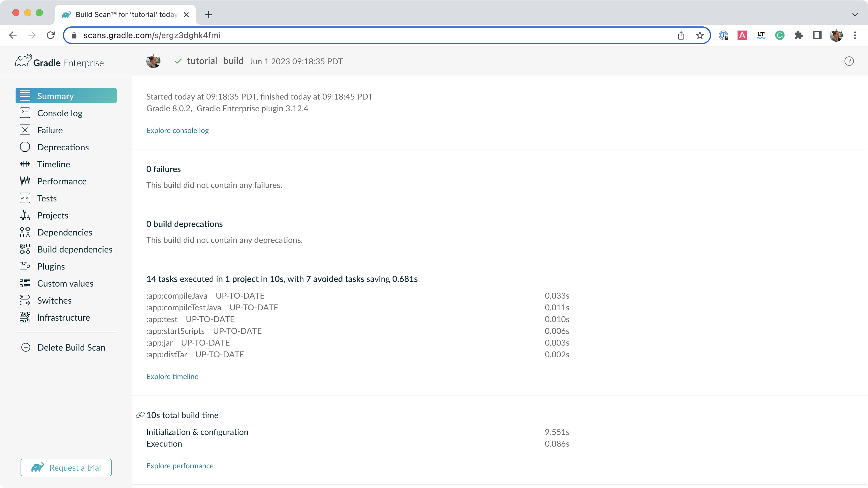Open the Summary section in sidebar
Viewport: 868px width, 488px height.
pyautogui.click(x=66, y=96)
